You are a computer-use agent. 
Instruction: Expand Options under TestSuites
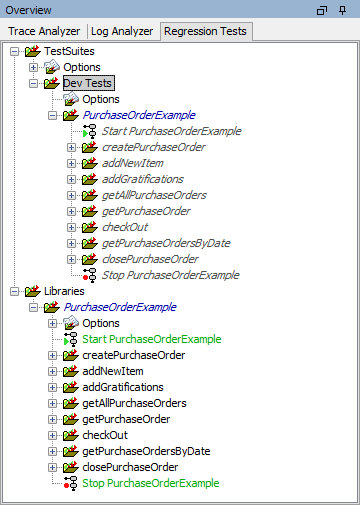click(x=33, y=67)
